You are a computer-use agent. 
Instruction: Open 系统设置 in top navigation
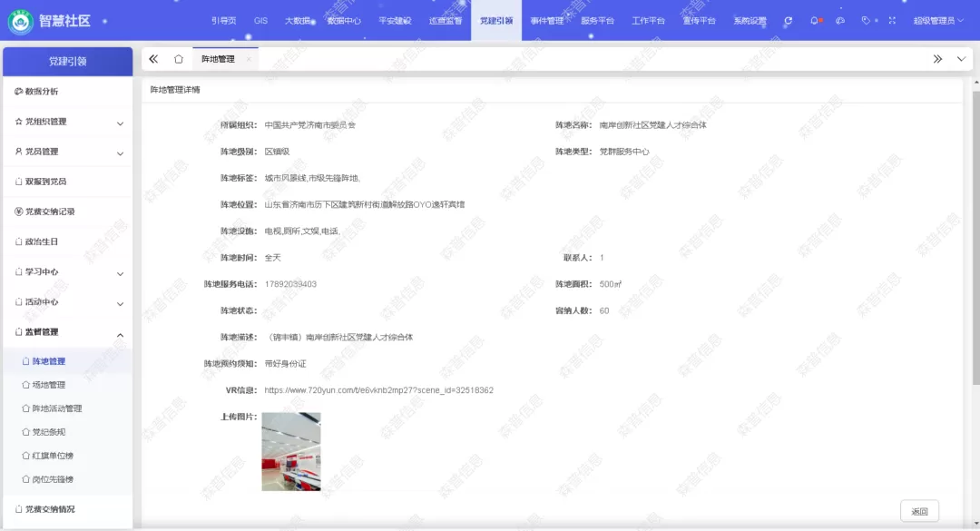(750, 21)
